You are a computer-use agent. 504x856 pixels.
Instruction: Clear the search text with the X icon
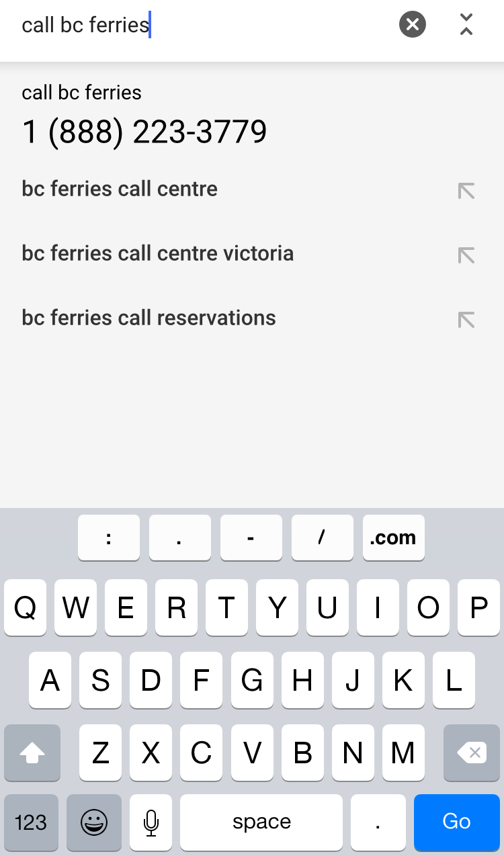413,26
